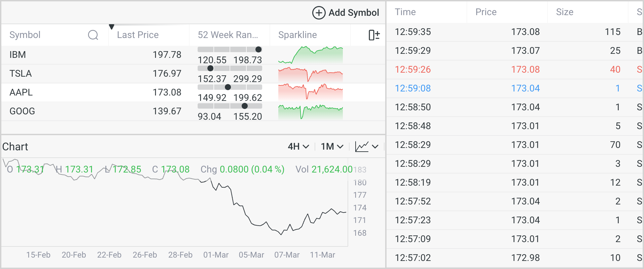Select the AAPL symbol row
The image size is (644, 269).
193,92
